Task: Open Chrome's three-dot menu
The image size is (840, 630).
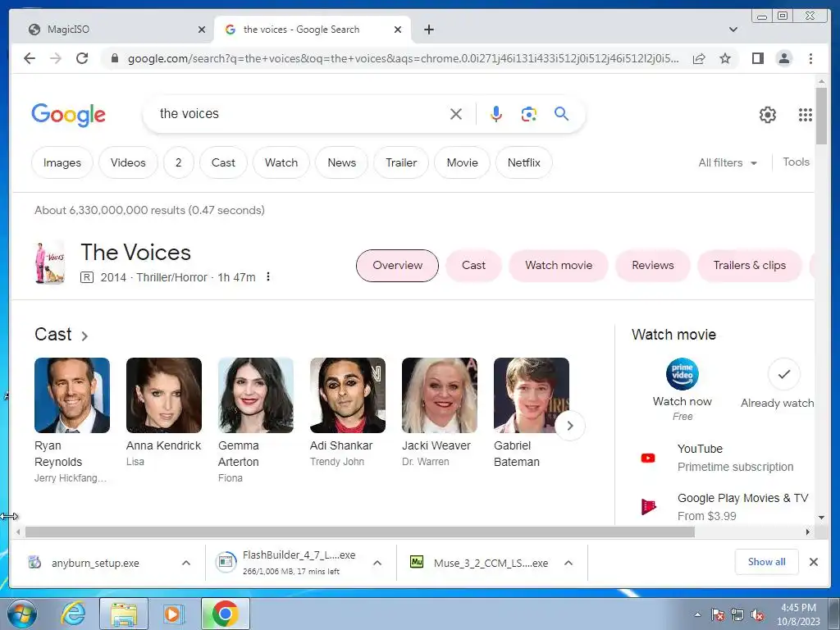Action: 810,58
